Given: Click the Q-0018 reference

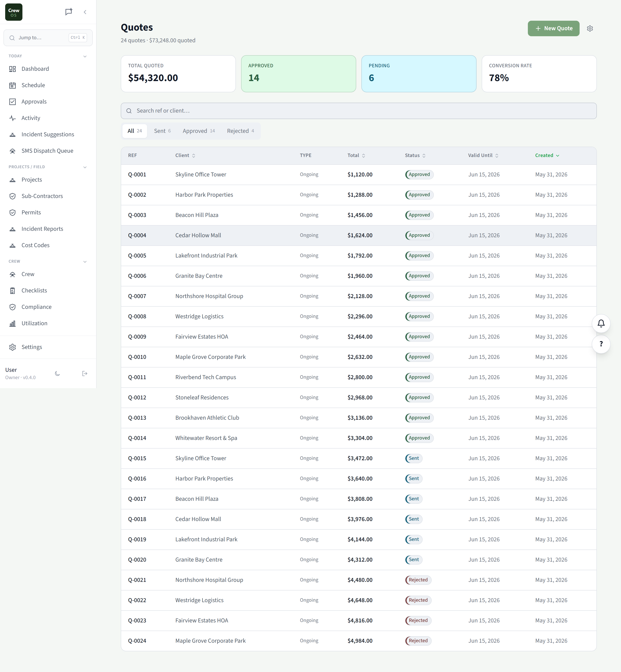Looking at the screenshot, I should 137,519.
